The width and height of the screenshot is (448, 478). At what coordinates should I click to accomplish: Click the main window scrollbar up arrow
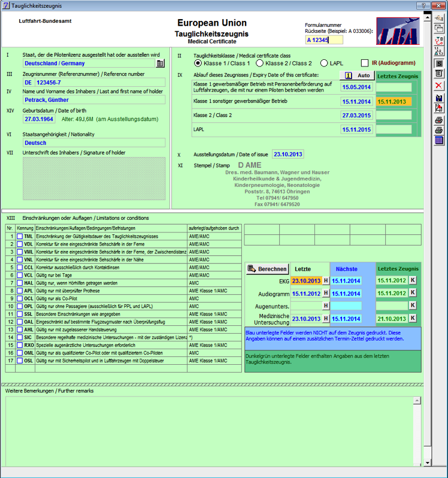[x=427, y=18]
